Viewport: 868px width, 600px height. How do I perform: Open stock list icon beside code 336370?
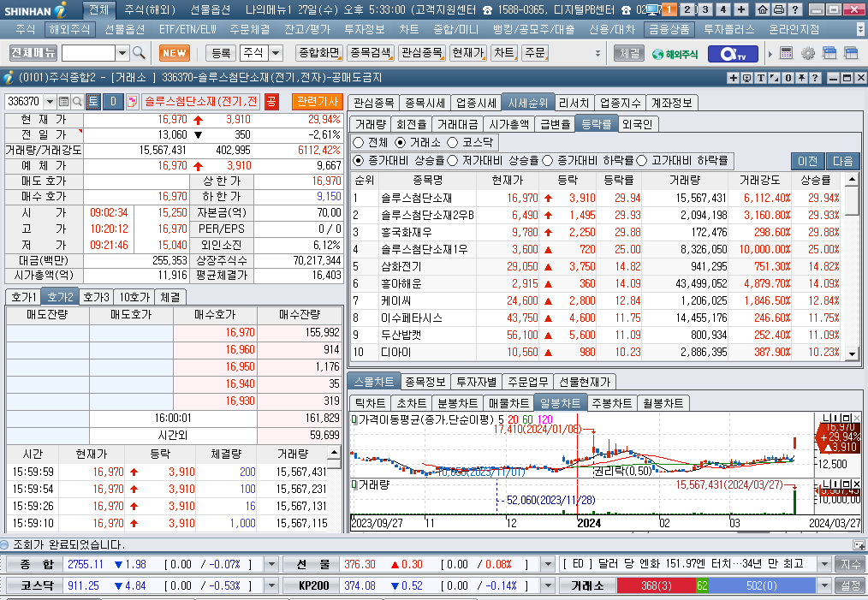(63, 101)
